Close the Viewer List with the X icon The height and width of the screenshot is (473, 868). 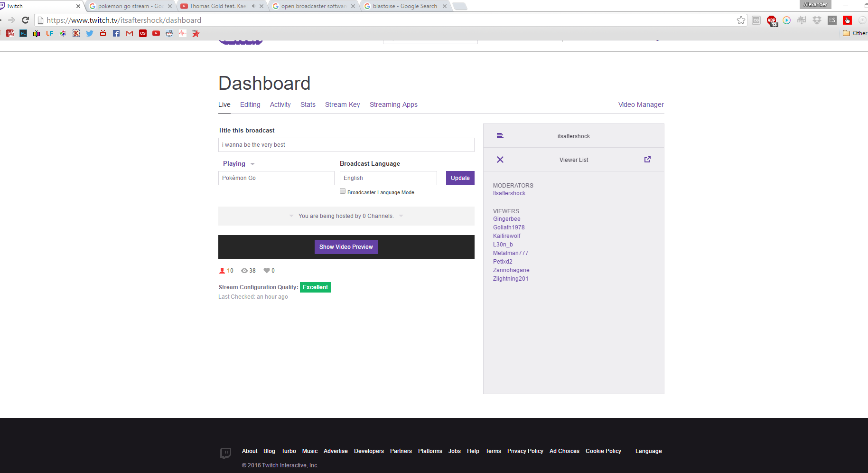pyautogui.click(x=500, y=160)
